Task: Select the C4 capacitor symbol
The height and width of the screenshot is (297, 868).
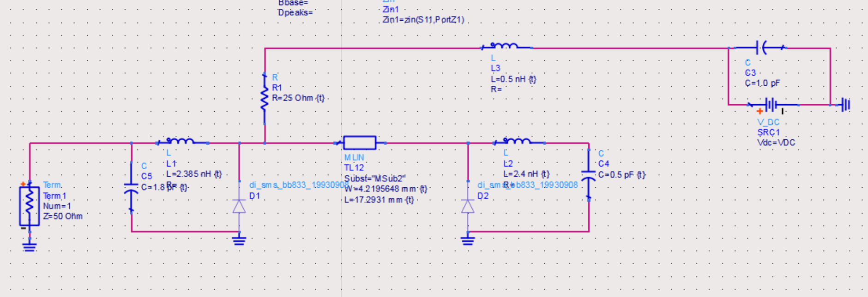Action: tap(589, 175)
